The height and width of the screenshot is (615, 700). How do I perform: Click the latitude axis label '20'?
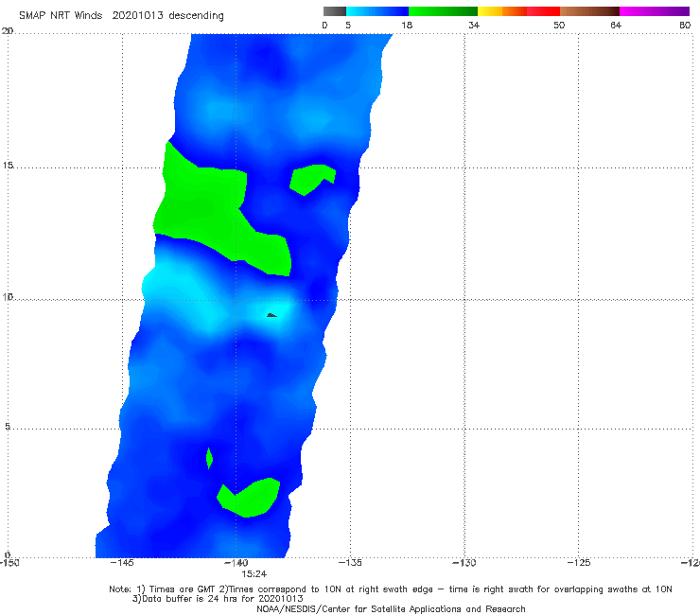(x=8, y=31)
